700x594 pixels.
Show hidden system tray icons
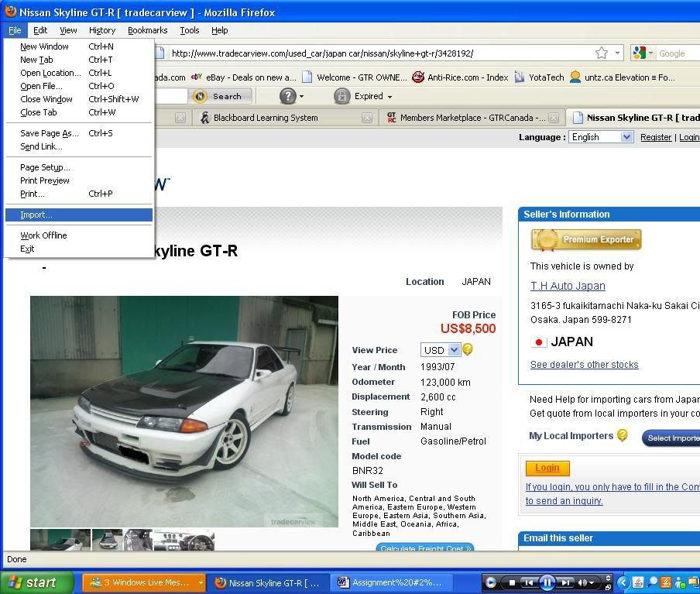[x=623, y=582]
